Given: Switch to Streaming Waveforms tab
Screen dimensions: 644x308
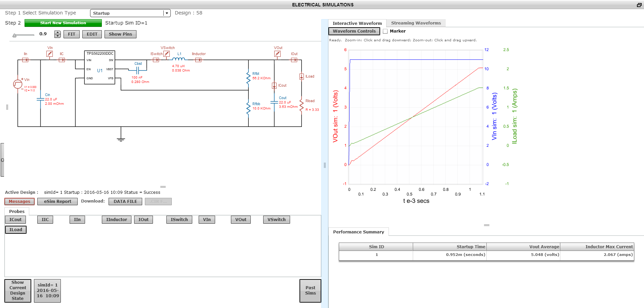Looking at the screenshot, I should click(416, 23).
